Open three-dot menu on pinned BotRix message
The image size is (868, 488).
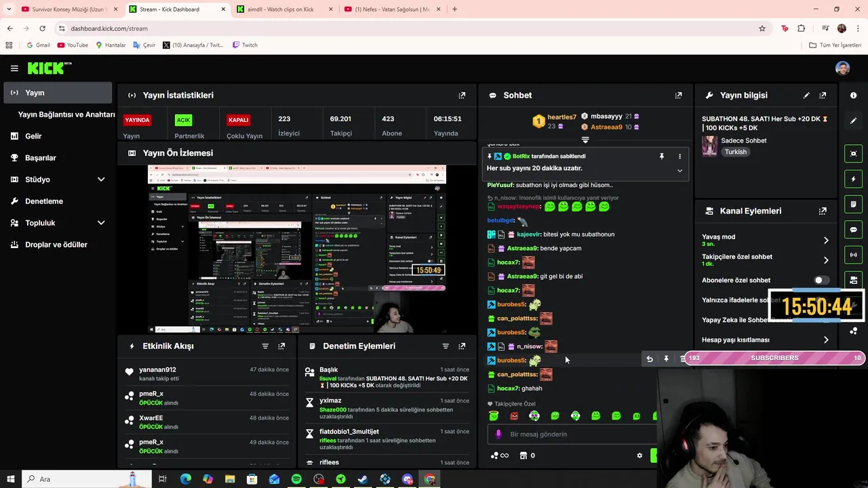[x=679, y=157]
